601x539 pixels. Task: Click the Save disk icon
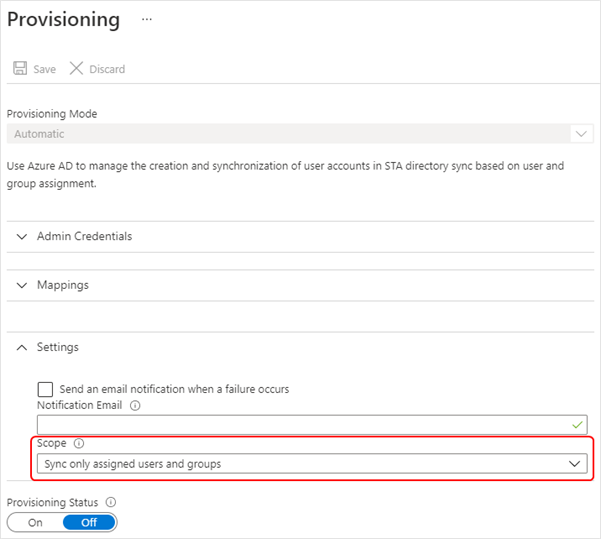pos(19,69)
